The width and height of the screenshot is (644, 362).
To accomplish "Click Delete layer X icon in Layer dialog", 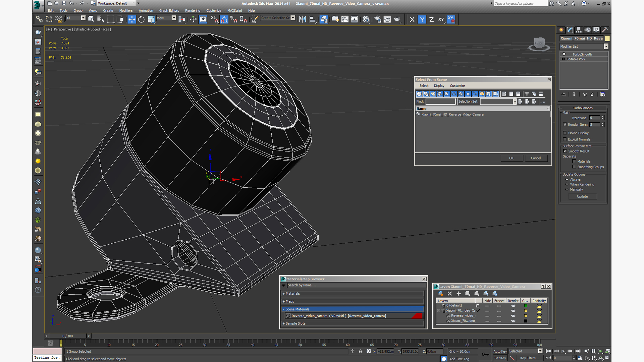I will pyautogui.click(x=449, y=294).
